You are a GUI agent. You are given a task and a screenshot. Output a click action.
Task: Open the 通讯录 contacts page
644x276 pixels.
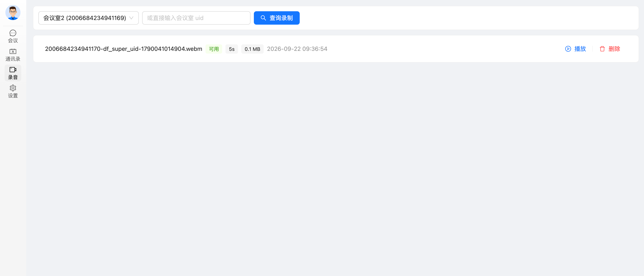pos(13,55)
